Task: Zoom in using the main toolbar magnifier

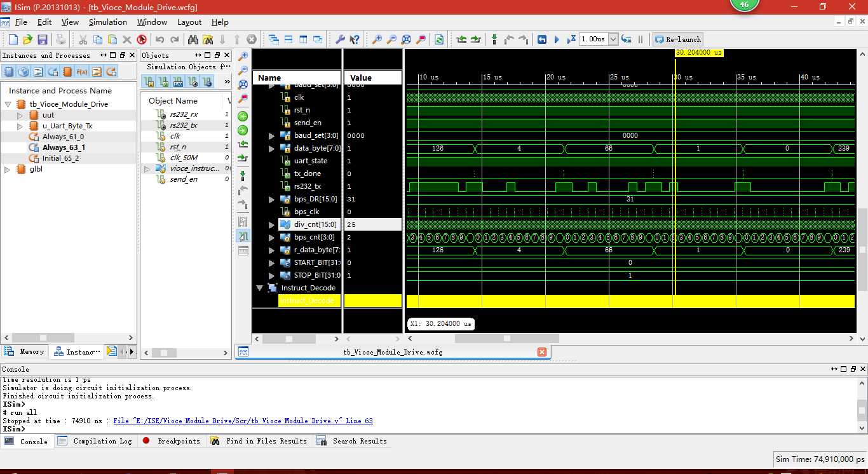Action: [377, 39]
